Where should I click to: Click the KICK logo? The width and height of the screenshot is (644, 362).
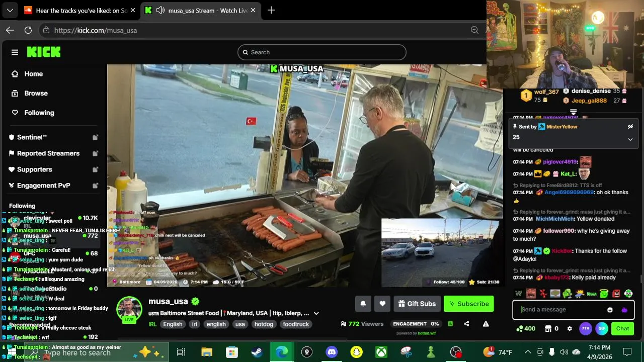pyautogui.click(x=44, y=52)
